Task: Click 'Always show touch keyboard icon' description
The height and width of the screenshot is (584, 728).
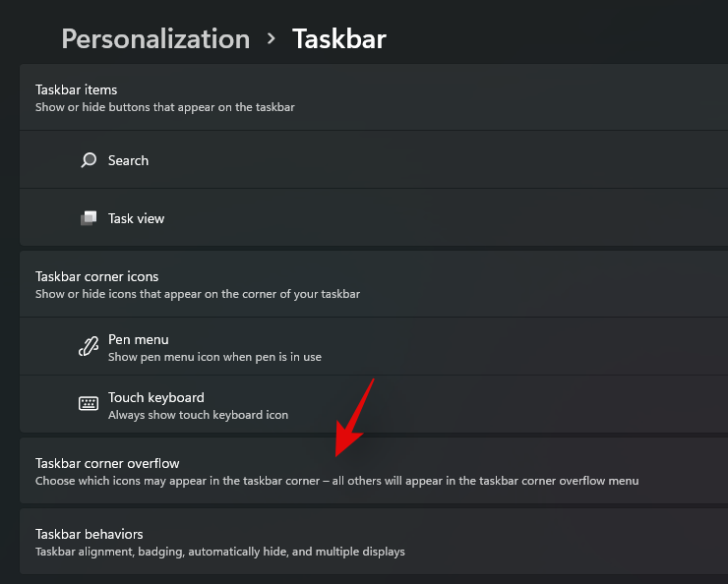Action: (x=198, y=415)
